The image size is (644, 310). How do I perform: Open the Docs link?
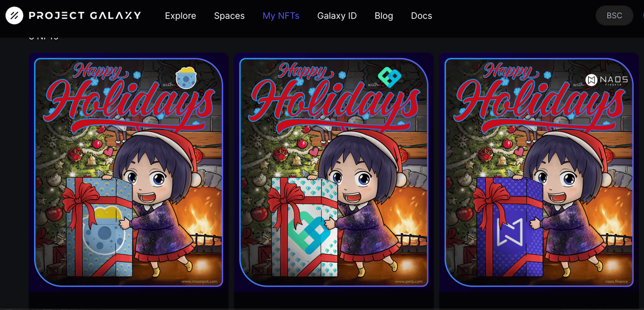(x=421, y=16)
